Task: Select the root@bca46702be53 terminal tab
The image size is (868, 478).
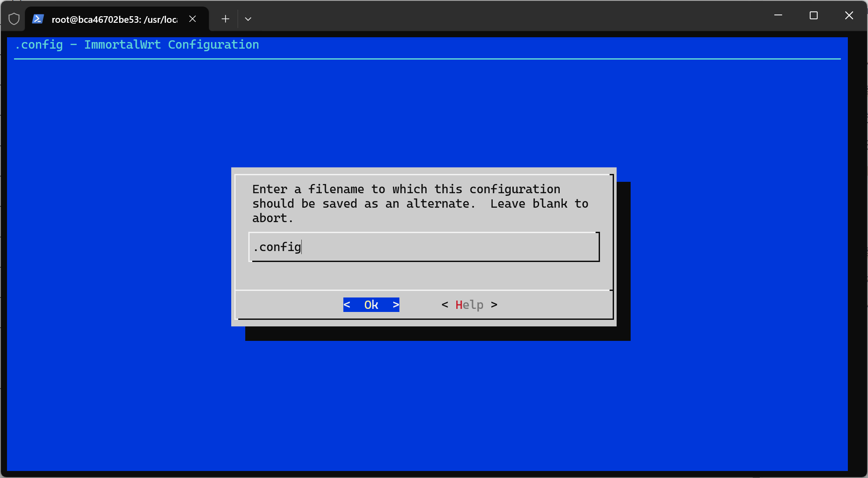Action: coord(117,19)
